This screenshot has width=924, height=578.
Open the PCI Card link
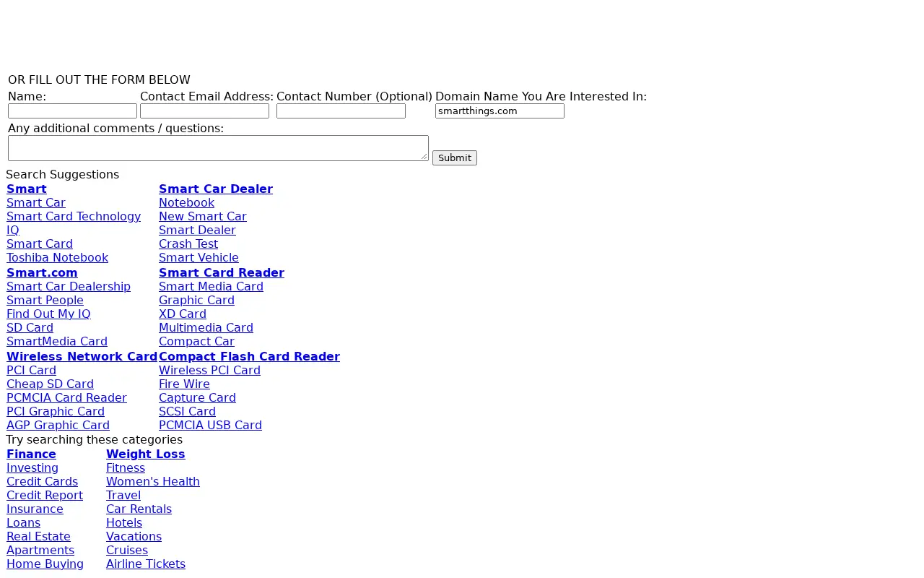coord(31,371)
